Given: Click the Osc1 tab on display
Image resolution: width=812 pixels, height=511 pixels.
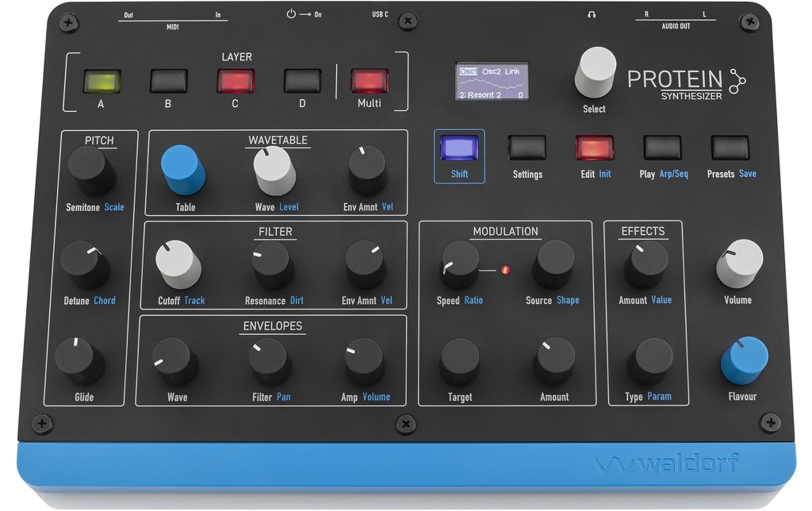Looking at the screenshot, I should click(468, 71).
